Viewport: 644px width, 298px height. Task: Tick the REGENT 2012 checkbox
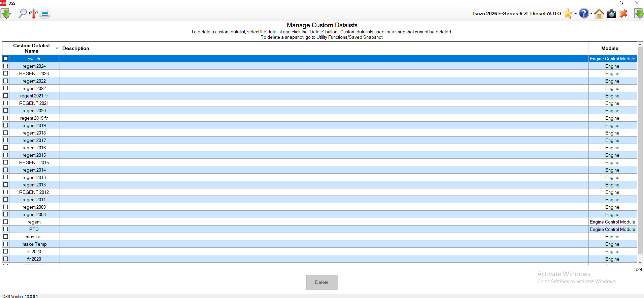coord(6,192)
